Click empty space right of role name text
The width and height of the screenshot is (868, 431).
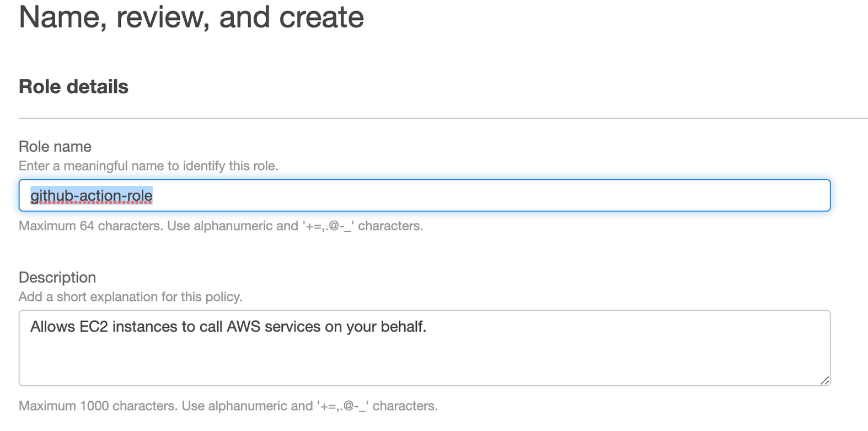click(496, 195)
